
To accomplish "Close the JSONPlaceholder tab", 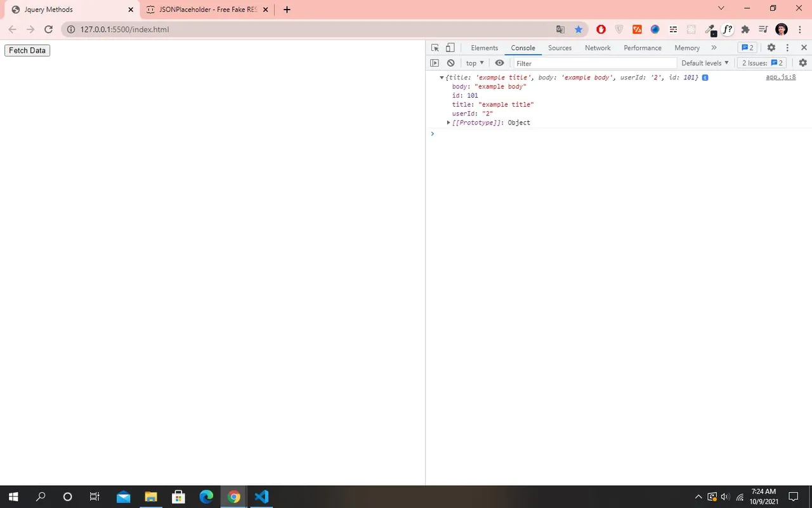I will tap(266, 10).
